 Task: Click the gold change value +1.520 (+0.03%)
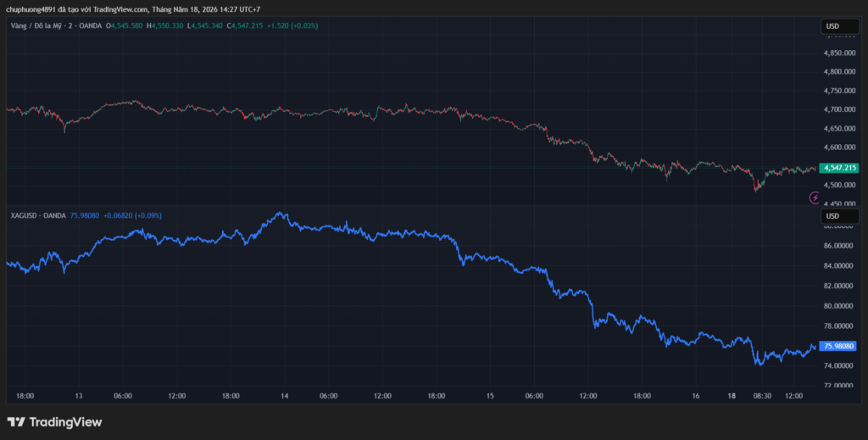292,25
